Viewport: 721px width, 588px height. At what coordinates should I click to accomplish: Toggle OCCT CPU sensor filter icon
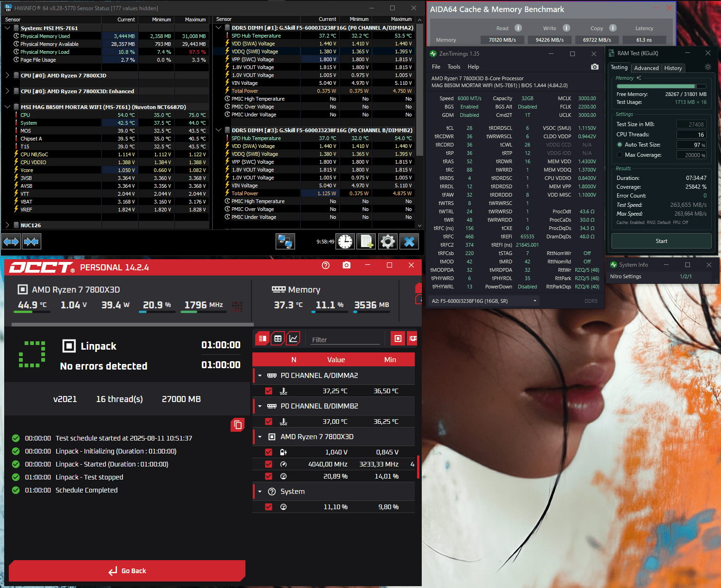point(398,339)
